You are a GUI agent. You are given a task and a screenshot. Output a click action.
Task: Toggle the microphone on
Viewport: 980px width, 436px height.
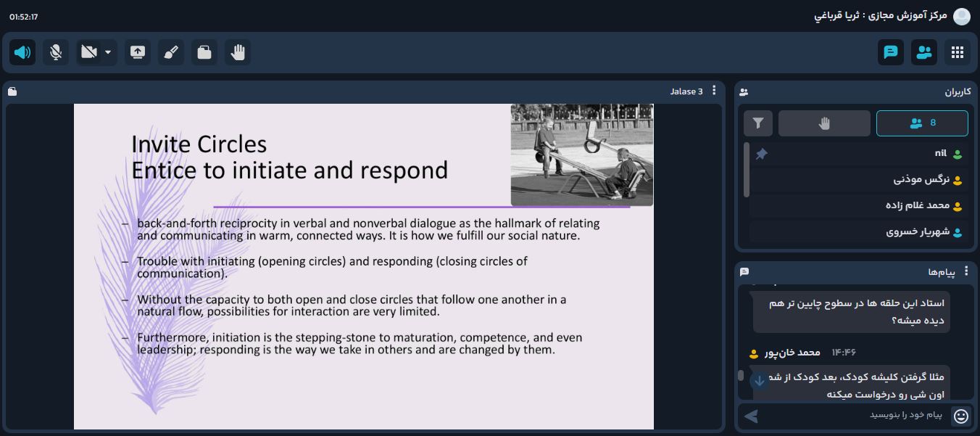click(56, 52)
